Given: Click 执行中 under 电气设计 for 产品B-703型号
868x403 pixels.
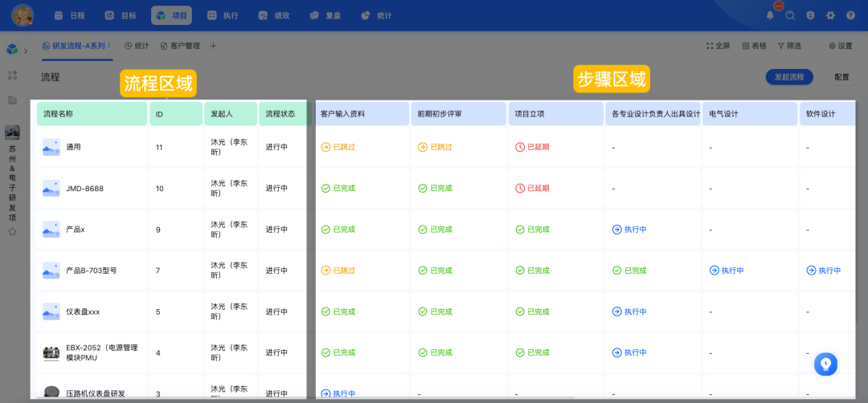Looking at the screenshot, I should point(727,271).
